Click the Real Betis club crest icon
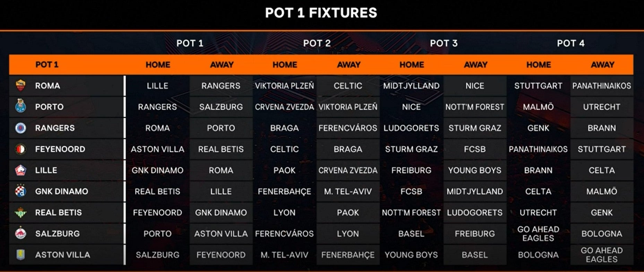 point(21,212)
